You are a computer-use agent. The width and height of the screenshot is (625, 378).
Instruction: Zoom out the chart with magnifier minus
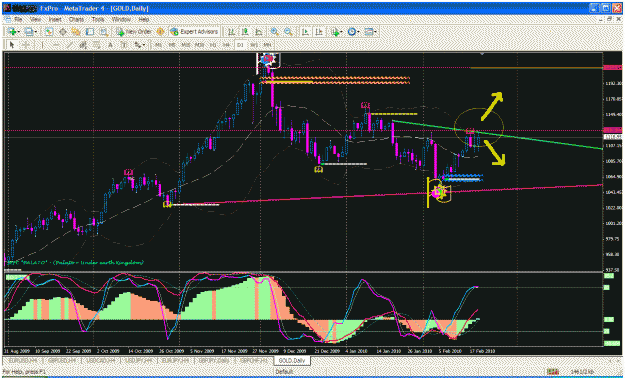(288, 32)
